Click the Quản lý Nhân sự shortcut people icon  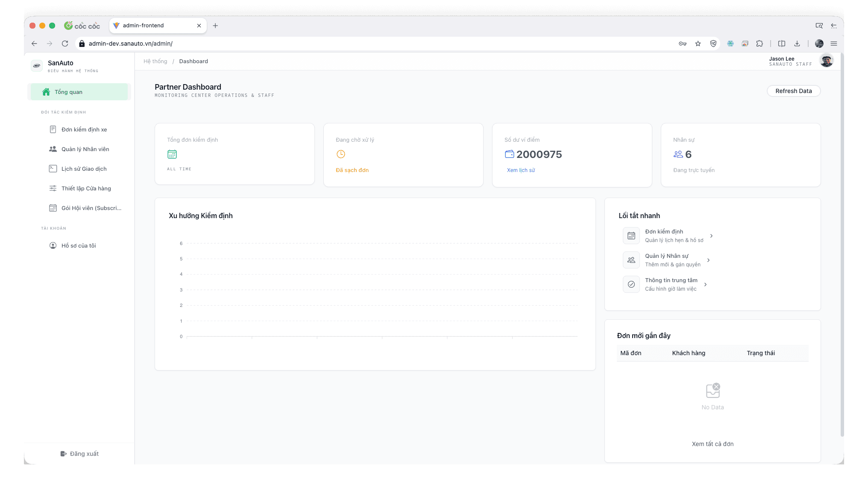[631, 260]
